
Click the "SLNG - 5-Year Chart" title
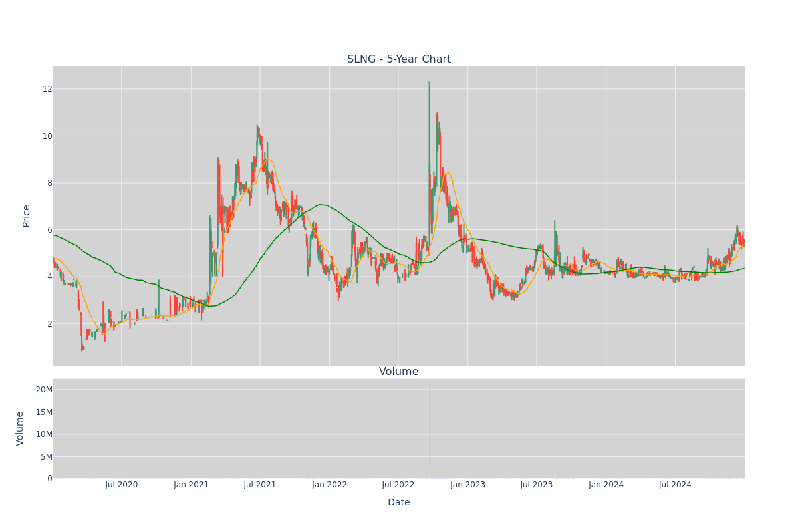399,59
